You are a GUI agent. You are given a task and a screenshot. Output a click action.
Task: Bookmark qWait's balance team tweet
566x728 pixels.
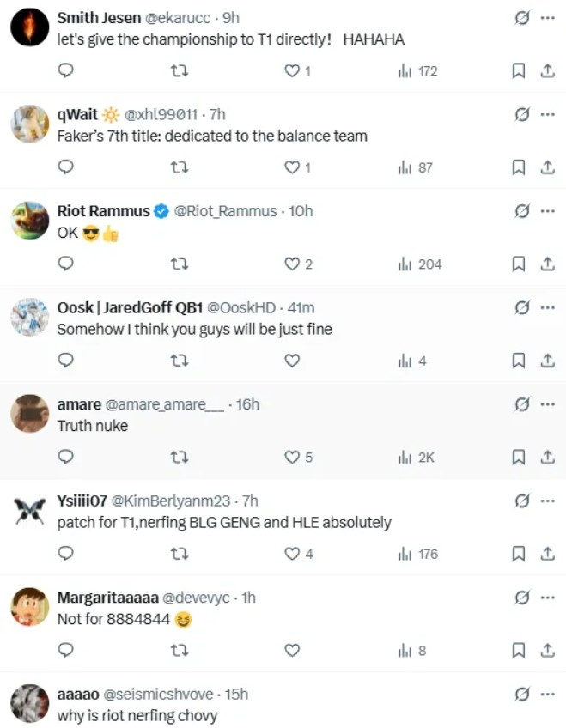point(518,167)
